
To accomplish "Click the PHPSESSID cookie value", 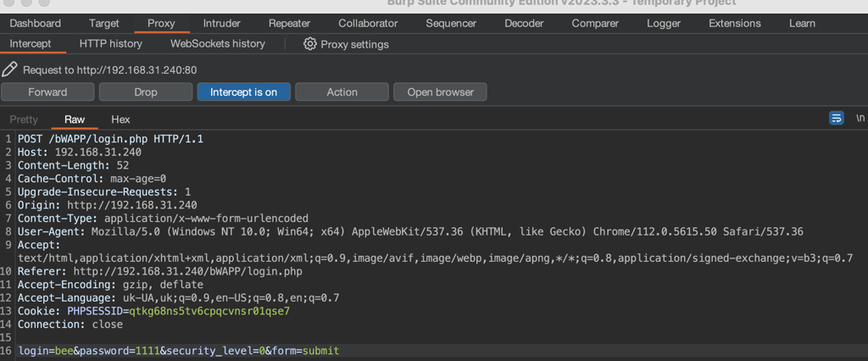I will pyautogui.click(x=209, y=312).
